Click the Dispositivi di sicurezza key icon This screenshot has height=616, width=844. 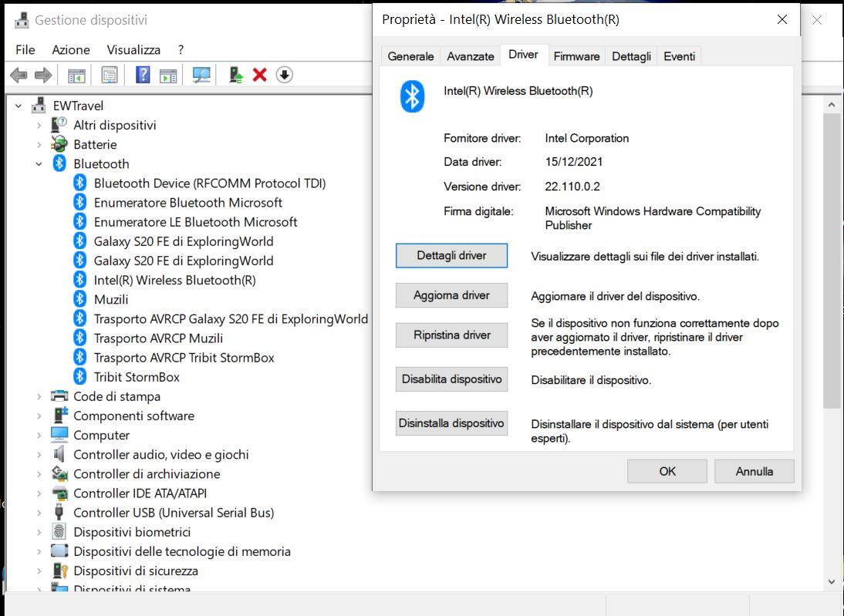tap(59, 571)
